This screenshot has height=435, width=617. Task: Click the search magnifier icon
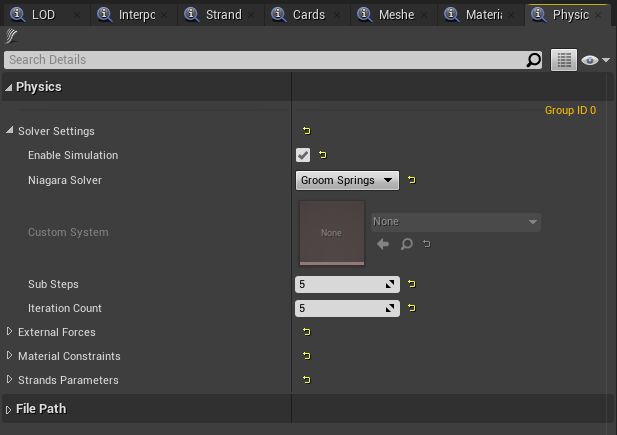(534, 60)
